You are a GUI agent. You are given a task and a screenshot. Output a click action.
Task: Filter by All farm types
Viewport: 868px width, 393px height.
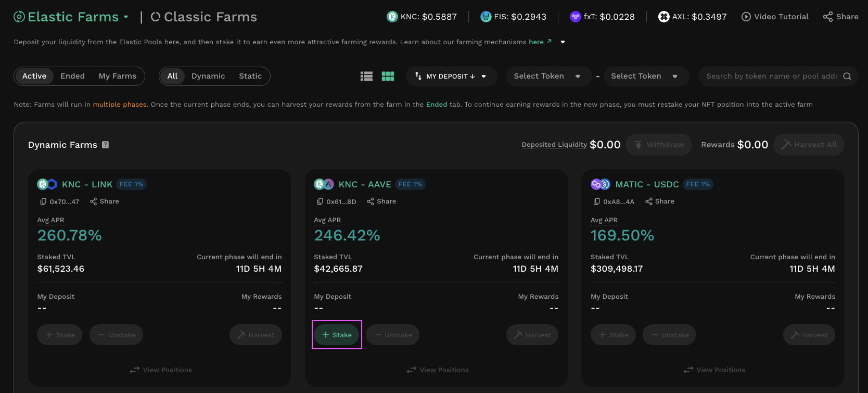tap(172, 76)
